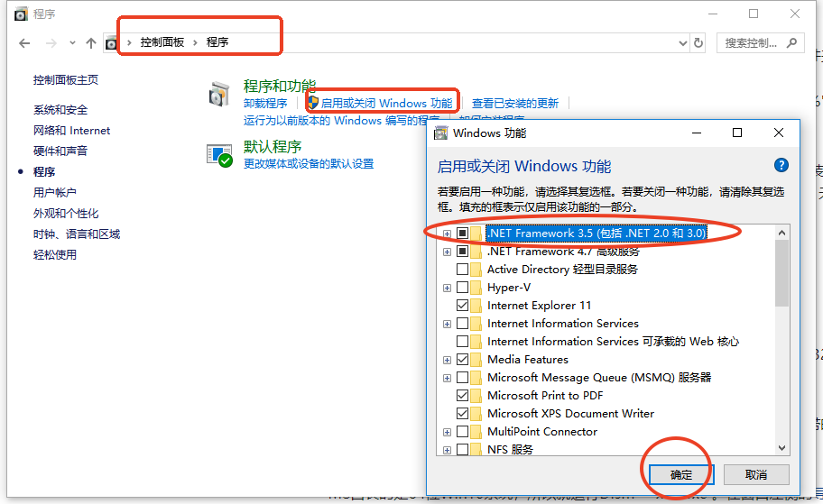The image size is (823, 504).
Task: Click the refresh button beside address bar
Action: point(698,42)
